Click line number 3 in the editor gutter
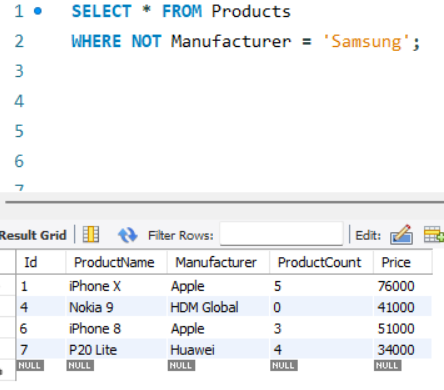 pyautogui.click(x=19, y=71)
